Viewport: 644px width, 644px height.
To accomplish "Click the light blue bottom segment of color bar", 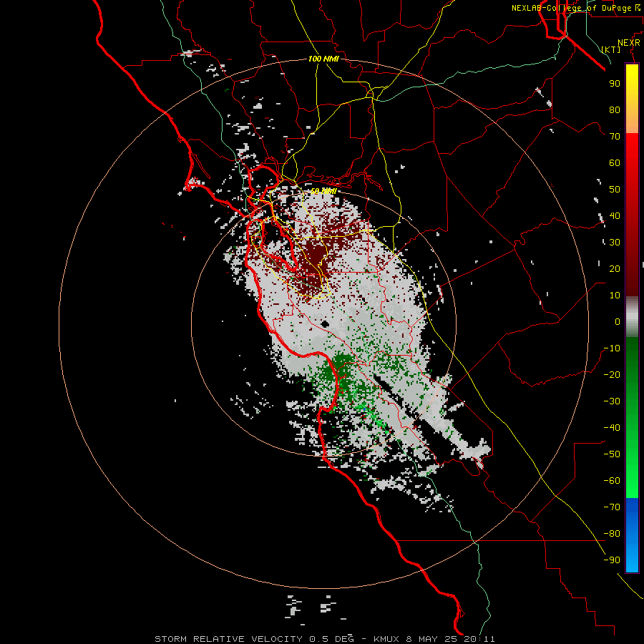I will [x=632, y=557].
